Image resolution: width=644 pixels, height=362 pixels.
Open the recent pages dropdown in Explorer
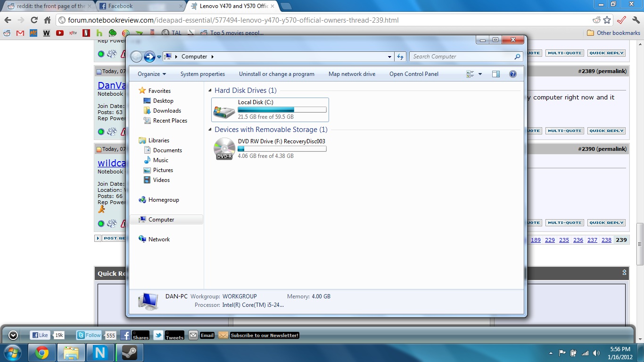tap(159, 57)
